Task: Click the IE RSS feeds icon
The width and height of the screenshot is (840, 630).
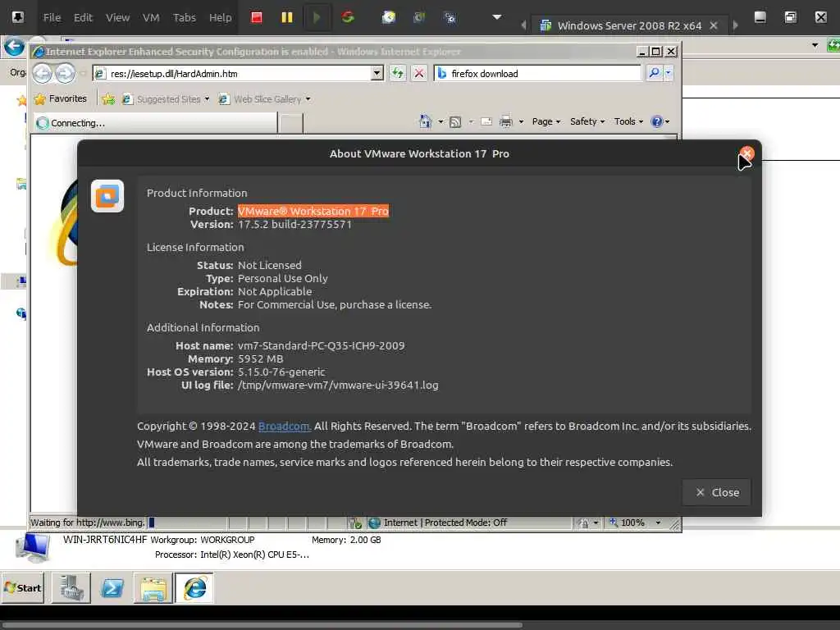Action: coord(455,121)
